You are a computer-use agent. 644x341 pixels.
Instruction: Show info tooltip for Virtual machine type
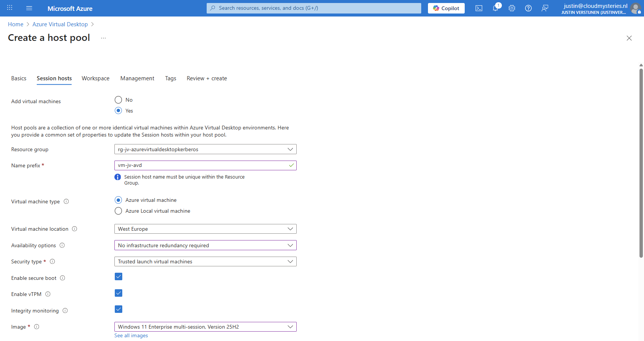[66, 201]
